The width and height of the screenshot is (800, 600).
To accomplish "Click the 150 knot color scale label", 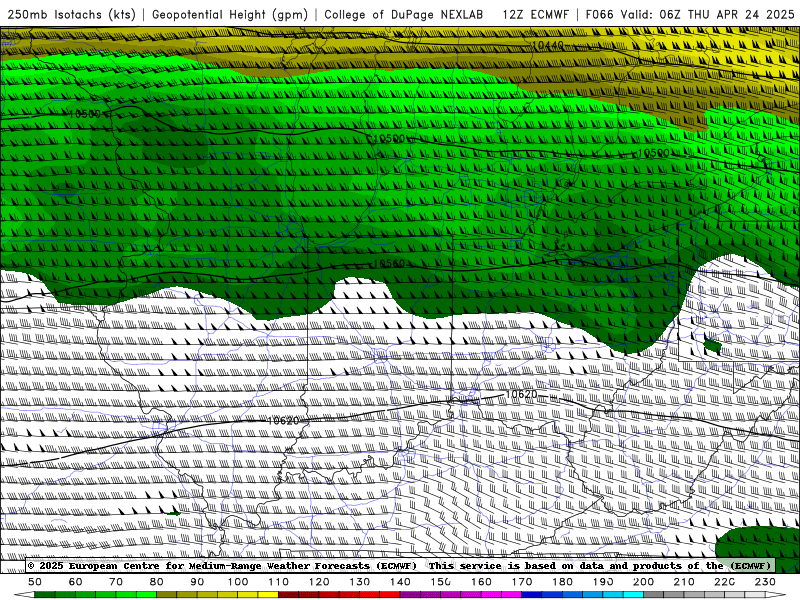I will tap(441, 582).
